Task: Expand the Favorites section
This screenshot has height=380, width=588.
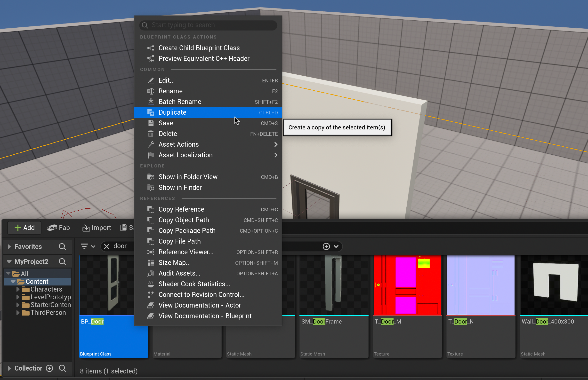Action: pyautogui.click(x=9, y=246)
